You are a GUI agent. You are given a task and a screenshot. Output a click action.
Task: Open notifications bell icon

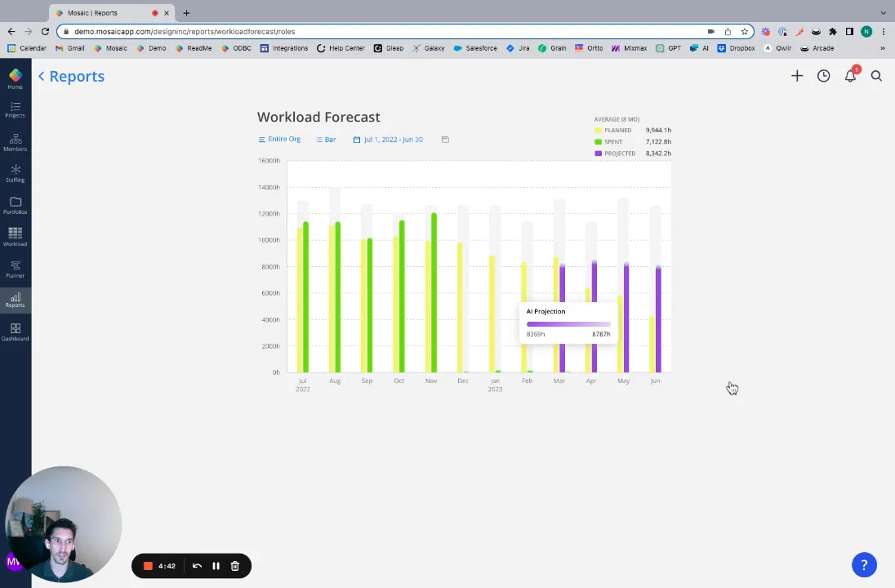pos(850,75)
